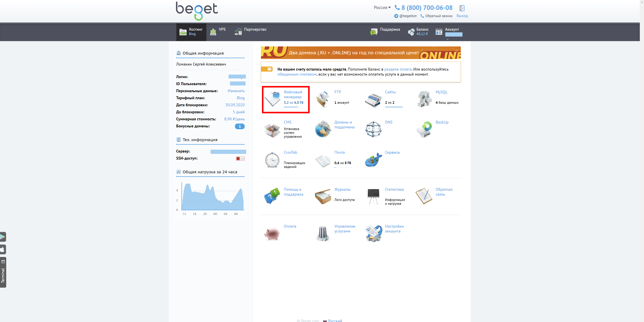Open the Terminal side tab
The image size is (644, 322).
click(3, 272)
